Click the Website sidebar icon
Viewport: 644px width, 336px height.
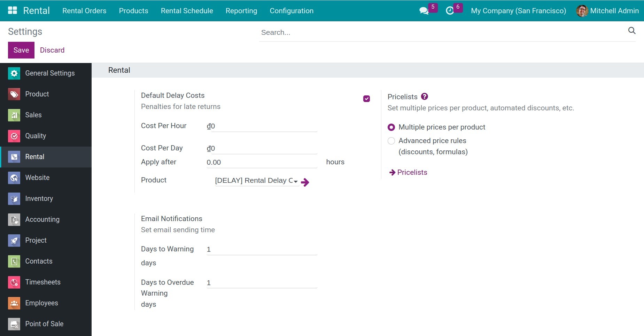14,178
